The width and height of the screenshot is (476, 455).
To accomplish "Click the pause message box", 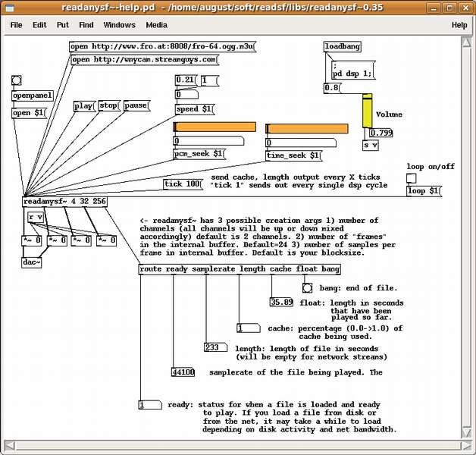I will pos(136,105).
